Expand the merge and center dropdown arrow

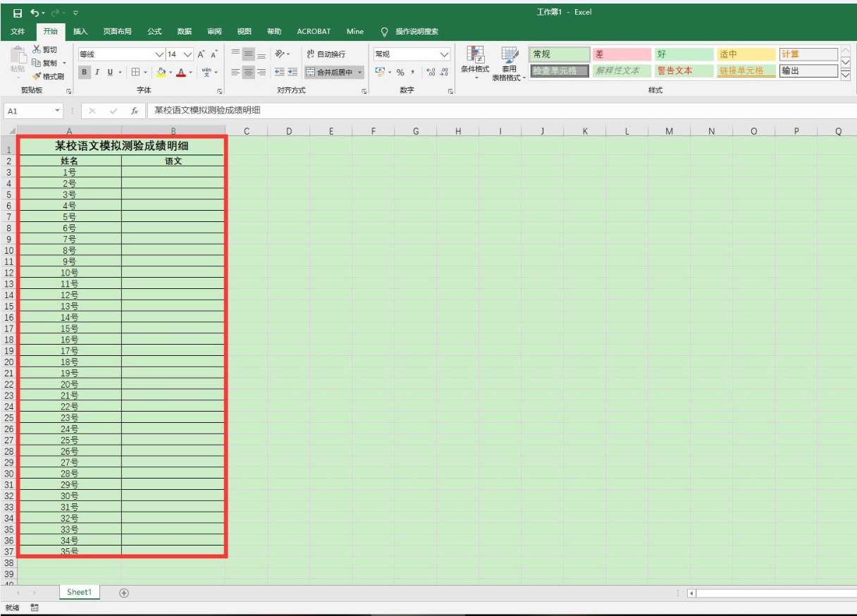pyautogui.click(x=360, y=72)
